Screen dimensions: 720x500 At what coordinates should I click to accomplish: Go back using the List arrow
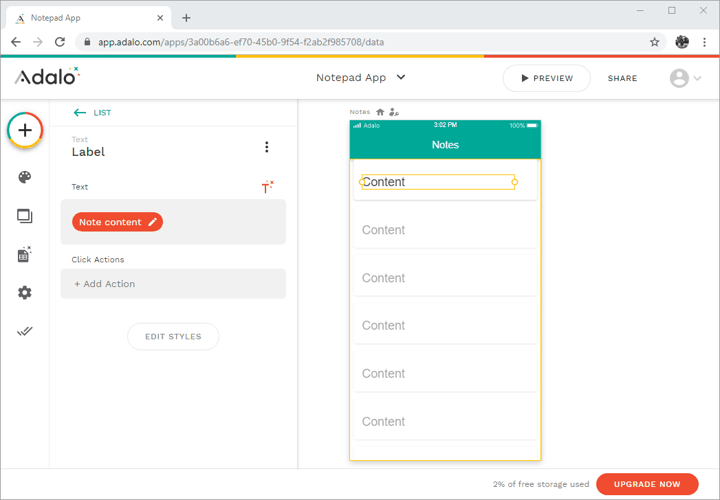point(79,112)
